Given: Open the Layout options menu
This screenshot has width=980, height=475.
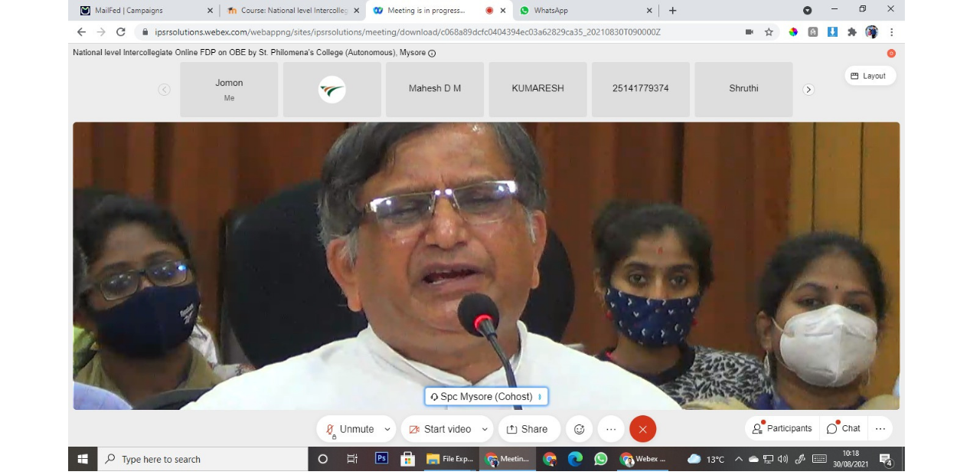Looking at the screenshot, I should 871,76.
